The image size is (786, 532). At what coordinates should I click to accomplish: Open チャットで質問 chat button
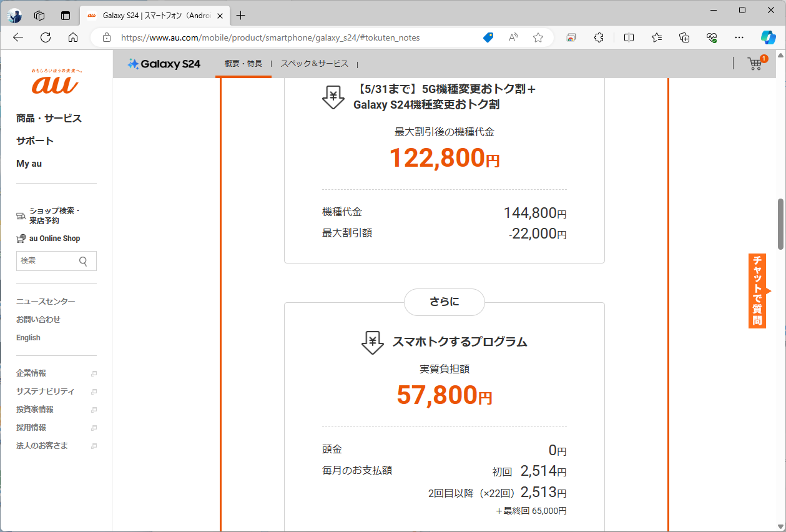click(x=759, y=291)
